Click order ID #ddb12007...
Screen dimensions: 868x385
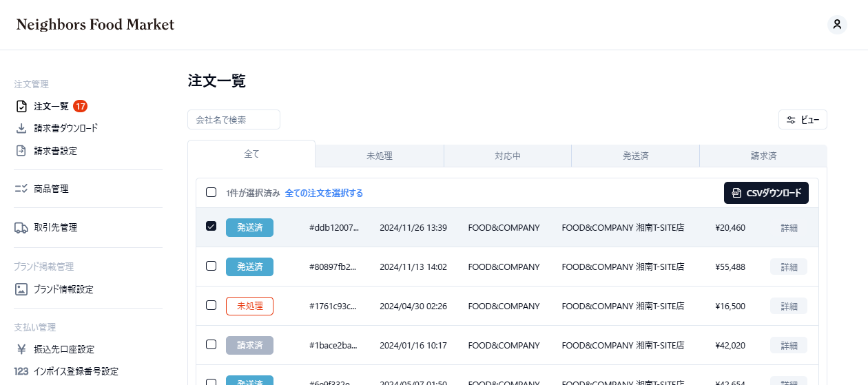click(x=334, y=227)
